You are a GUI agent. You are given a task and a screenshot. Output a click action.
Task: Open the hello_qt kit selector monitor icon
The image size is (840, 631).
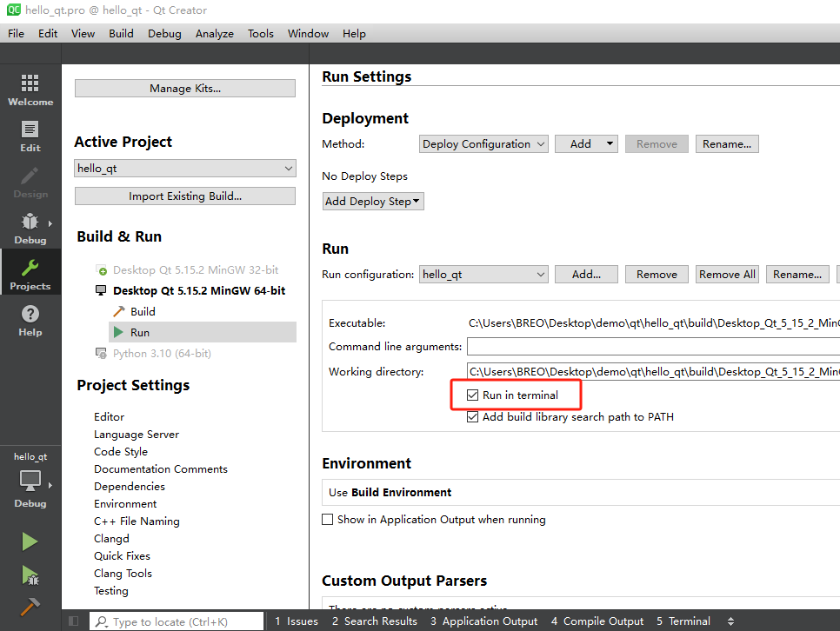[x=30, y=480]
